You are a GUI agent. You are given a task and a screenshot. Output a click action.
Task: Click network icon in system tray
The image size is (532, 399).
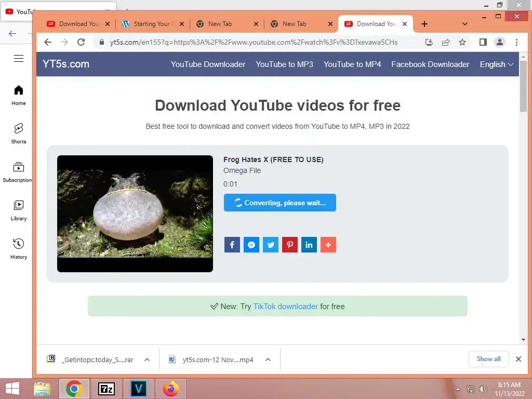click(x=471, y=389)
